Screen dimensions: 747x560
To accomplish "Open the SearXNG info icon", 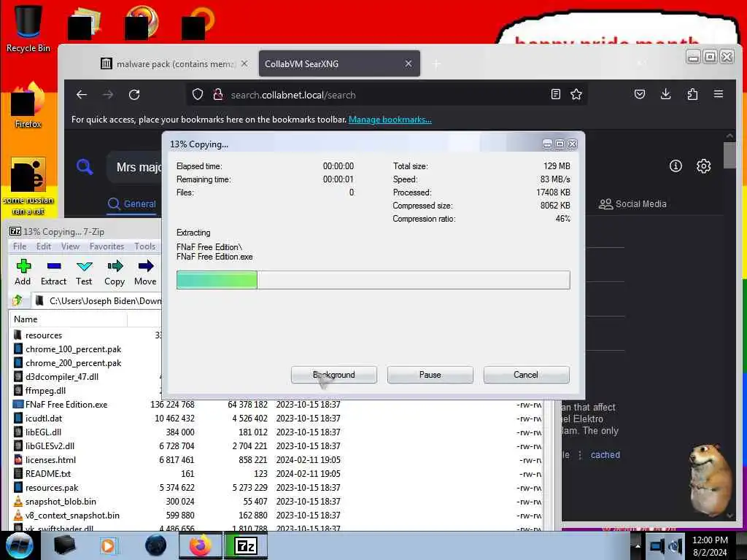I will [676, 166].
